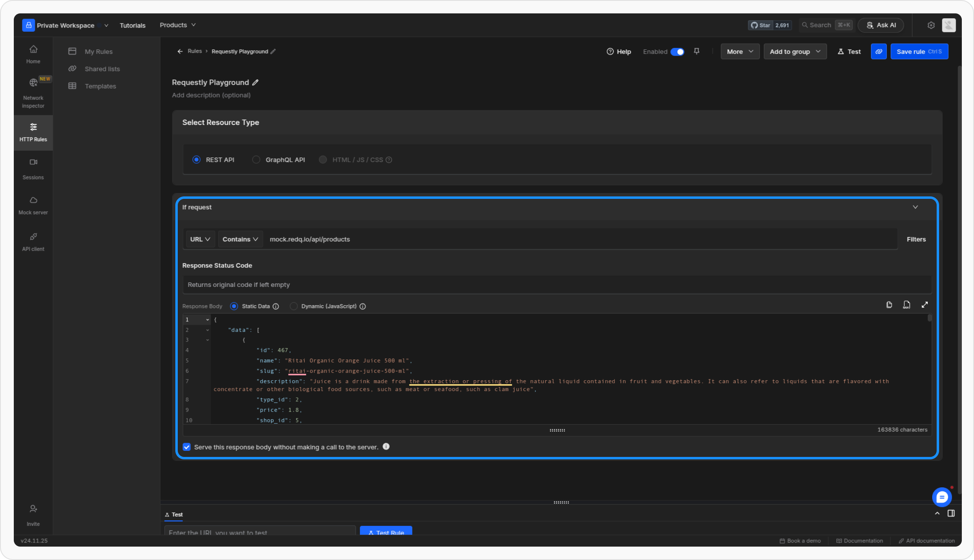Toggle the Enabled rule switch
The width and height of the screenshot is (974, 560).
pyautogui.click(x=677, y=52)
